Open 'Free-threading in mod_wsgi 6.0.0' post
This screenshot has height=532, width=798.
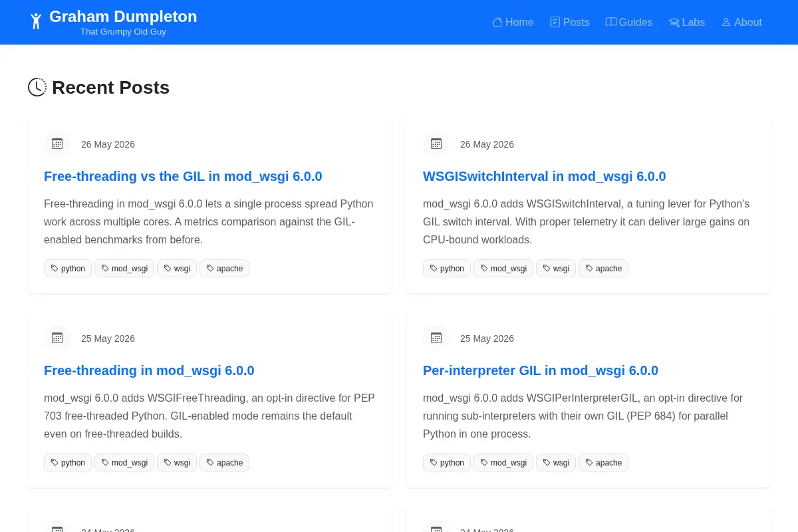coord(149,370)
